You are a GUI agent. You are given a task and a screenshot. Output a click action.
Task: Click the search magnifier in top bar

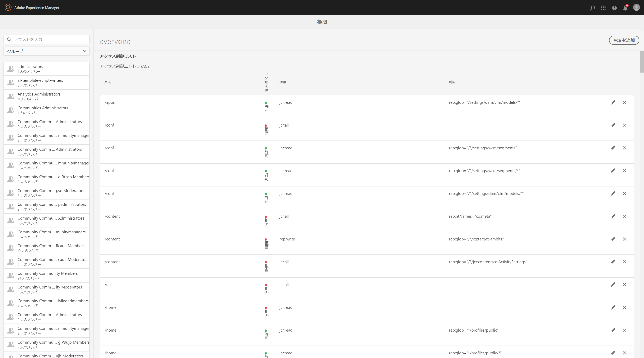pyautogui.click(x=592, y=8)
